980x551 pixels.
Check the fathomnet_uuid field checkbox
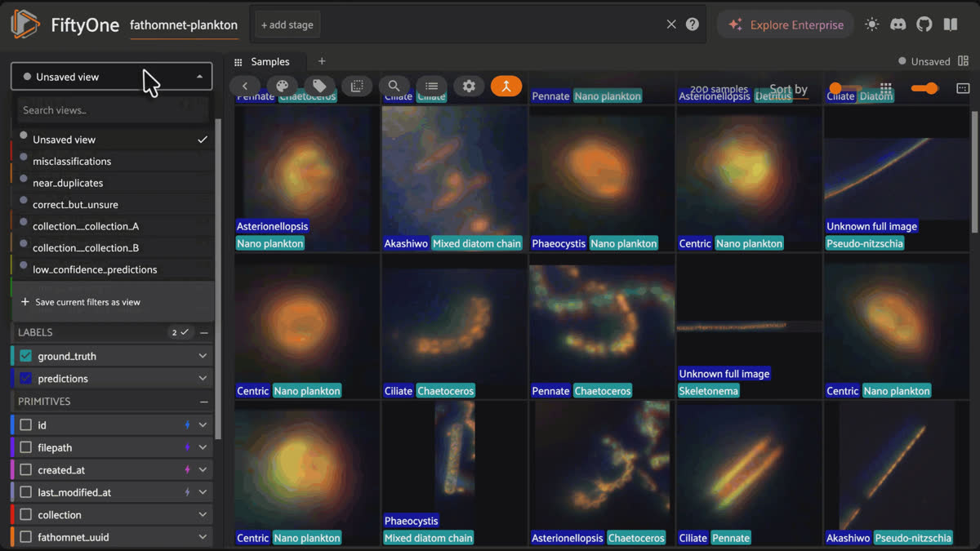[x=25, y=537]
